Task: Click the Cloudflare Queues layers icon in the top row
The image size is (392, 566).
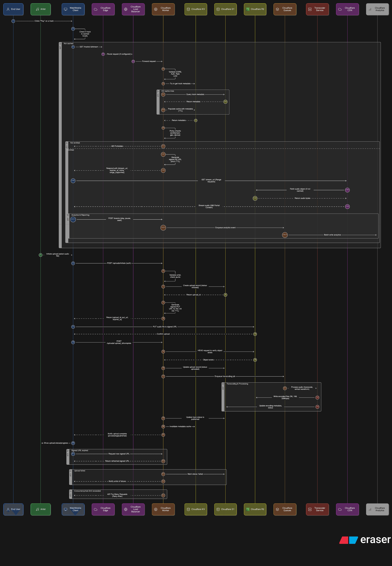Action: point(277,9)
